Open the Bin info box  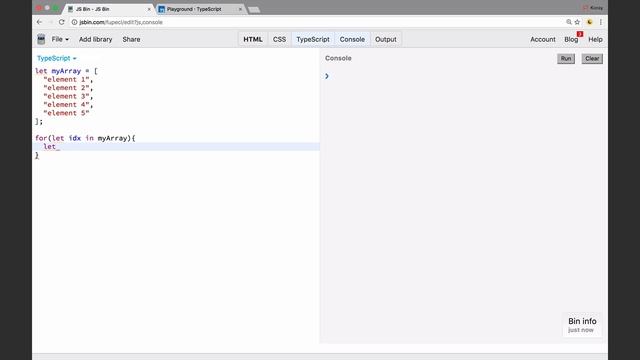(582, 325)
